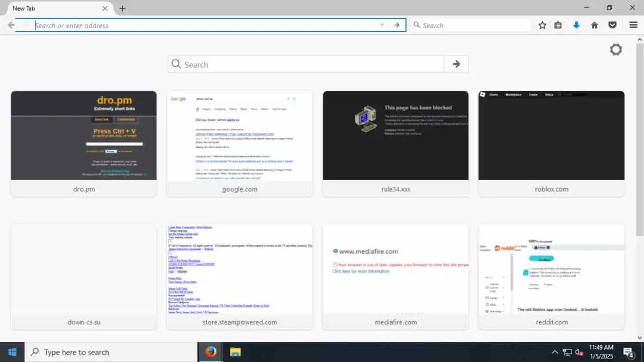Screen dimensions: 644x362
Task: Click the magnifier icon in toolbar search box
Action: click(x=417, y=25)
